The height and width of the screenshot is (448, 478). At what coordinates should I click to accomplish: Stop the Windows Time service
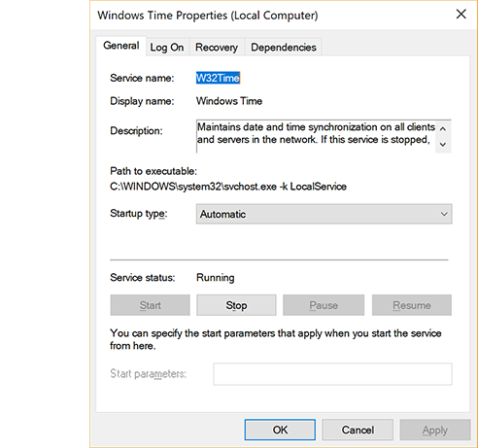click(236, 305)
